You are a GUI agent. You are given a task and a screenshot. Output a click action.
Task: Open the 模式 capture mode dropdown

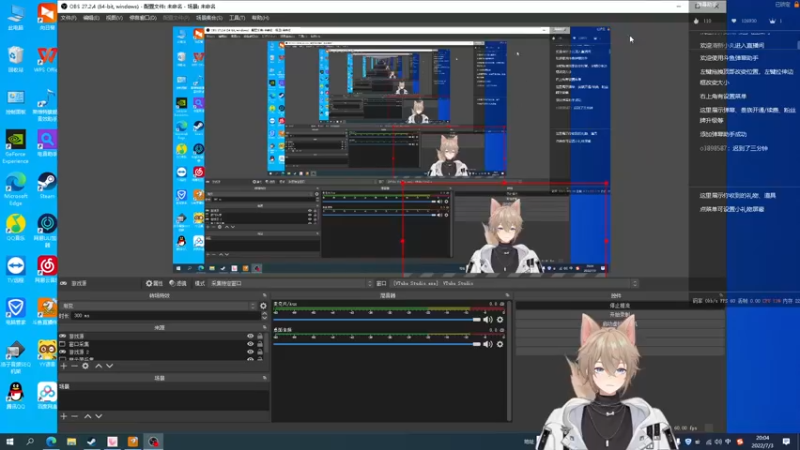[x=291, y=283]
